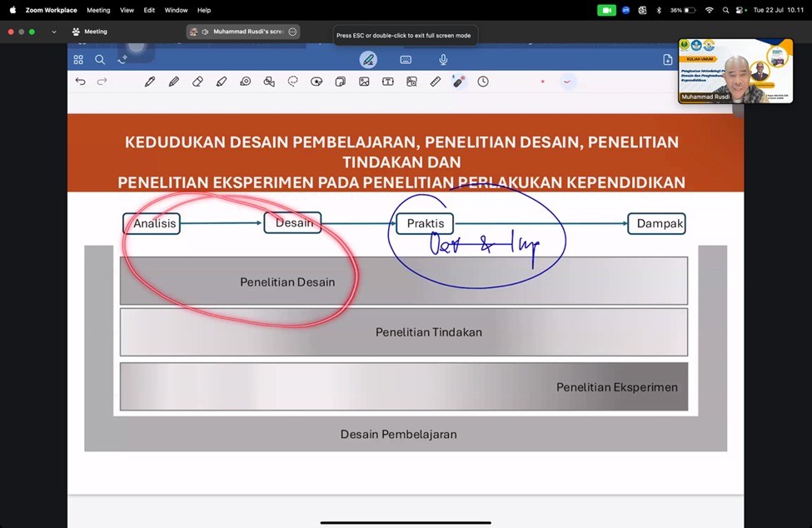This screenshot has height=528, width=812.
Task: Expand the chevron next to window controls
Action: click(x=54, y=32)
